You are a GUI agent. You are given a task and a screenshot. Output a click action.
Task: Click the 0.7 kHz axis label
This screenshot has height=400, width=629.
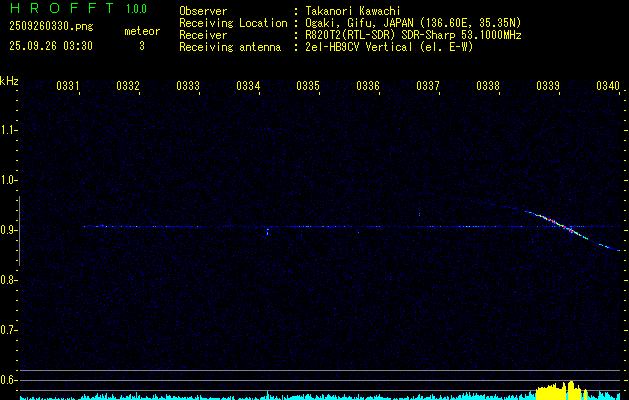pos(8,330)
